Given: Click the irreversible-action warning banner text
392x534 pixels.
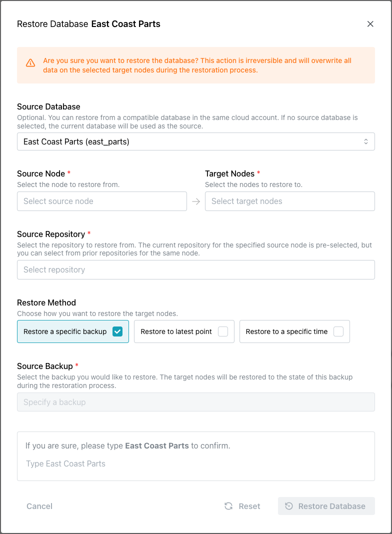Looking at the screenshot, I should tap(197, 65).
